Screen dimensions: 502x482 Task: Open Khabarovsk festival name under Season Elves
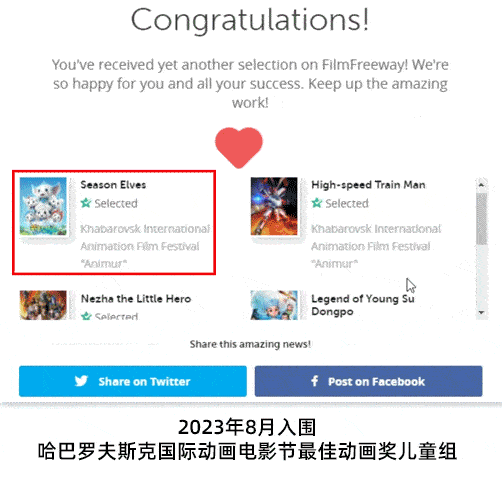[x=145, y=246]
